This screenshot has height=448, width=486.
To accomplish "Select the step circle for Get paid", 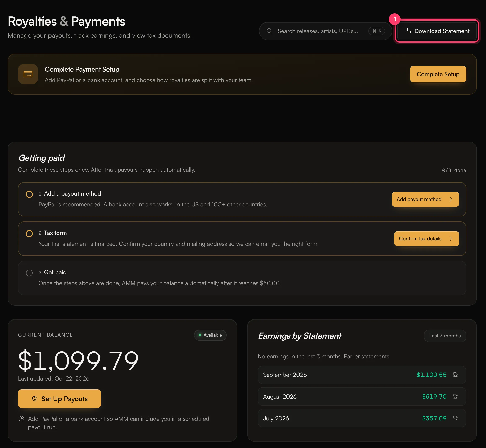I will click(29, 273).
